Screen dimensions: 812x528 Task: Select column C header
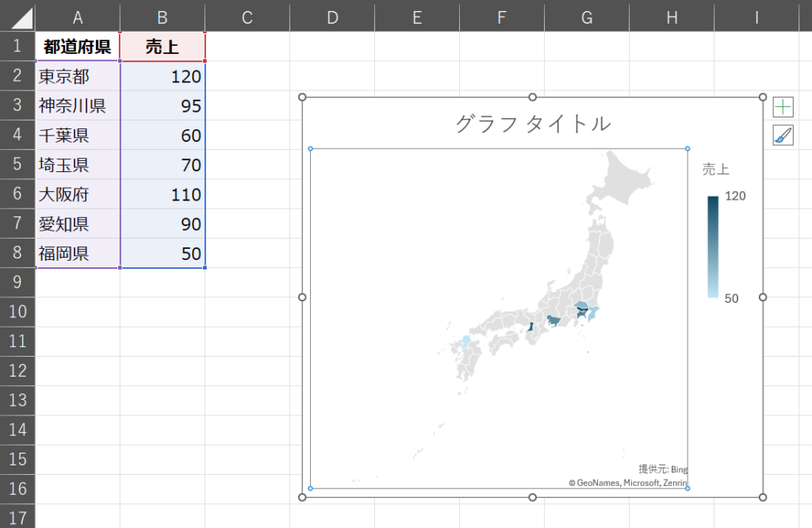(247, 17)
